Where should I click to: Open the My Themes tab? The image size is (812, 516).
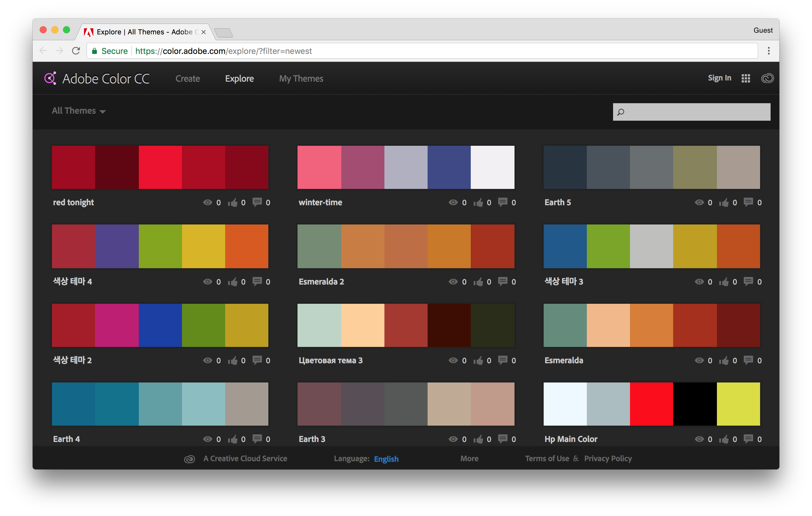tap(301, 78)
